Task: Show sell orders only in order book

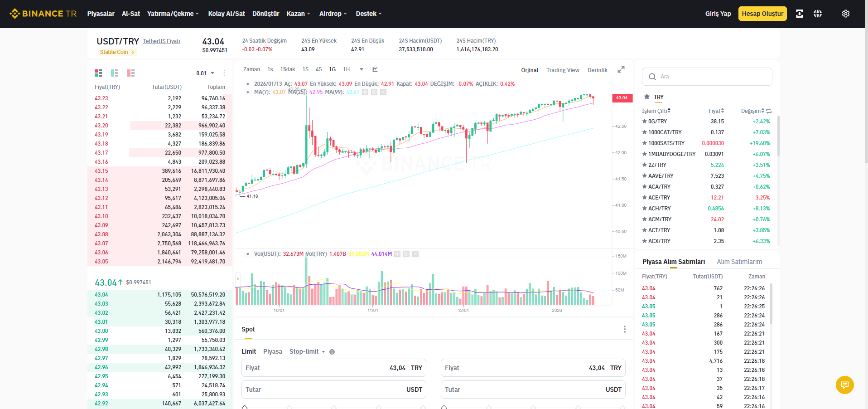Action: 131,73
